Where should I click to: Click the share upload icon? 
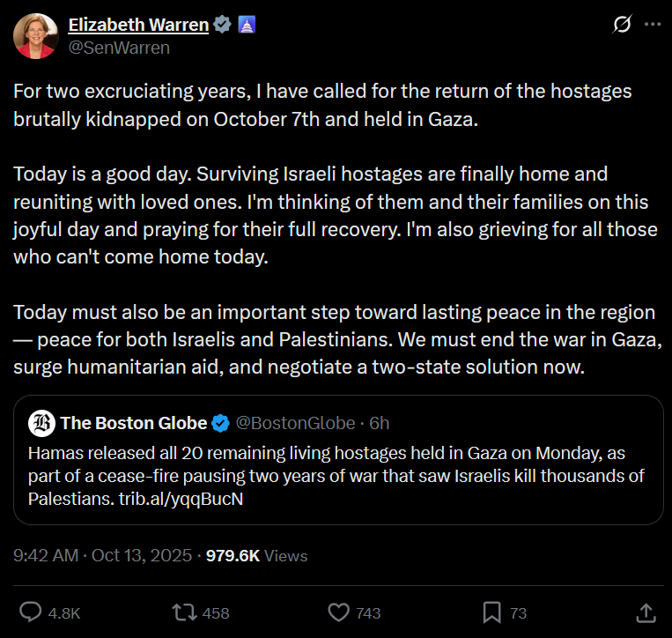point(645,612)
